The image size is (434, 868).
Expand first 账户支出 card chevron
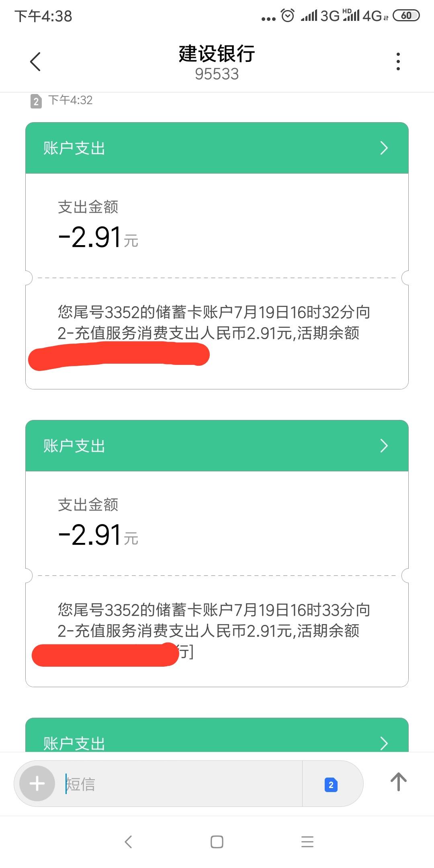click(384, 148)
